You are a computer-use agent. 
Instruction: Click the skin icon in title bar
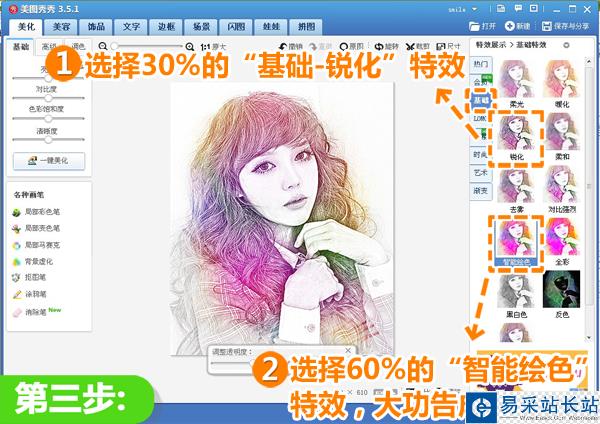point(501,8)
